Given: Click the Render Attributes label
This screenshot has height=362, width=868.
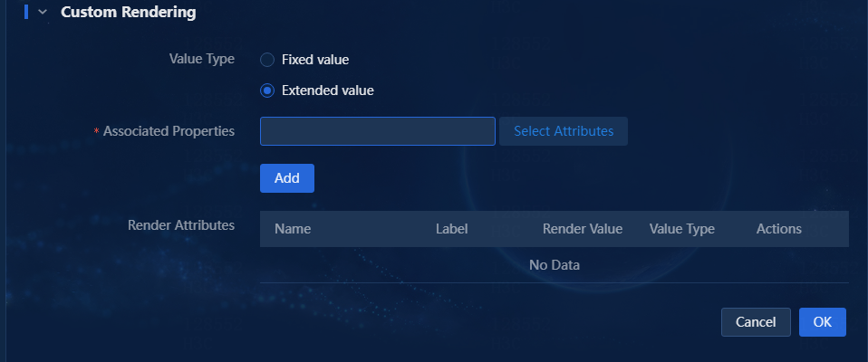Looking at the screenshot, I should [x=181, y=225].
